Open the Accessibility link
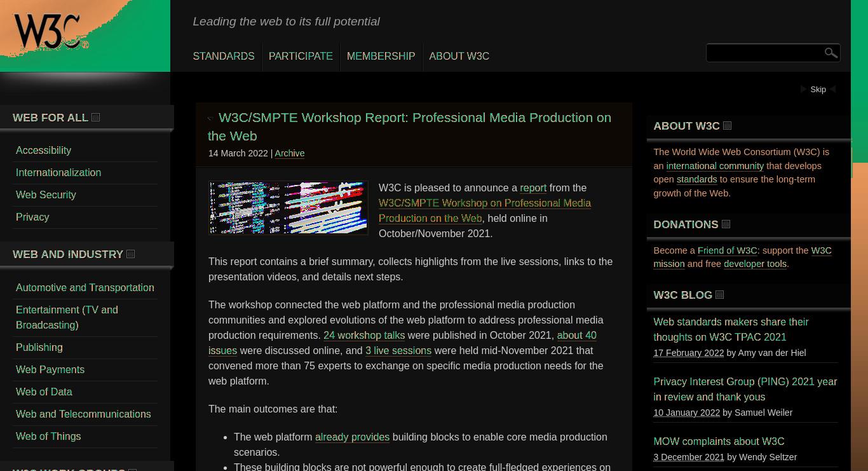Image resolution: width=868 pixels, height=471 pixels. click(43, 151)
